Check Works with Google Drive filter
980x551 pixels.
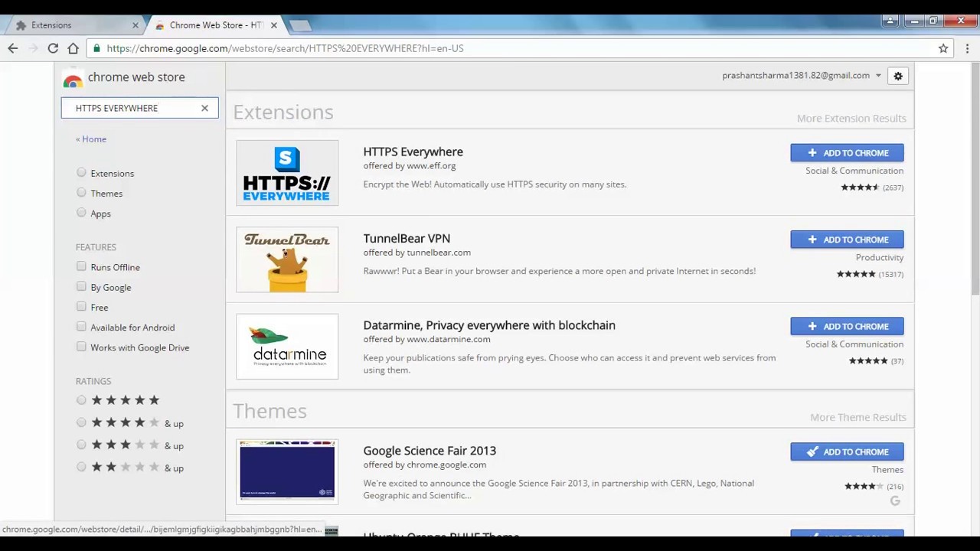point(81,347)
